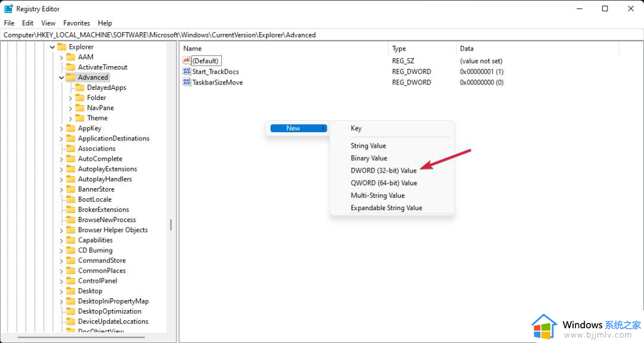
Task: Click the DesktopOptimization folder icon
Action: point(70,311)
